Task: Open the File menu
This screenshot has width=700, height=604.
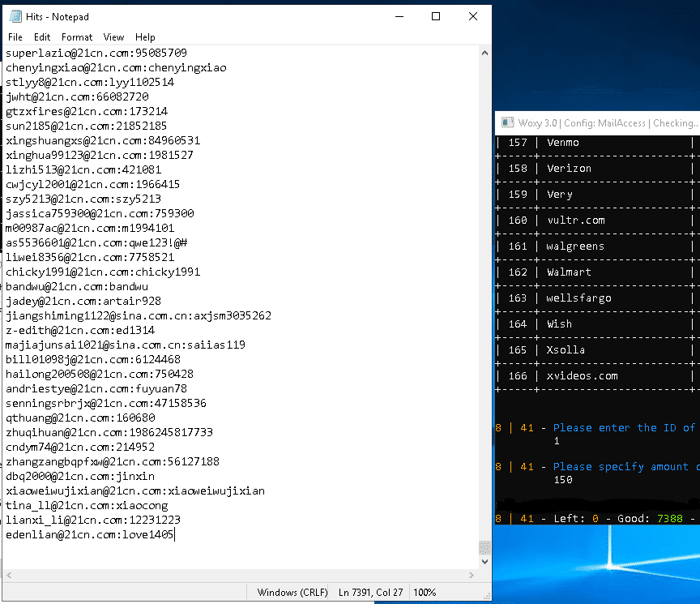Action: coord(15,37)
